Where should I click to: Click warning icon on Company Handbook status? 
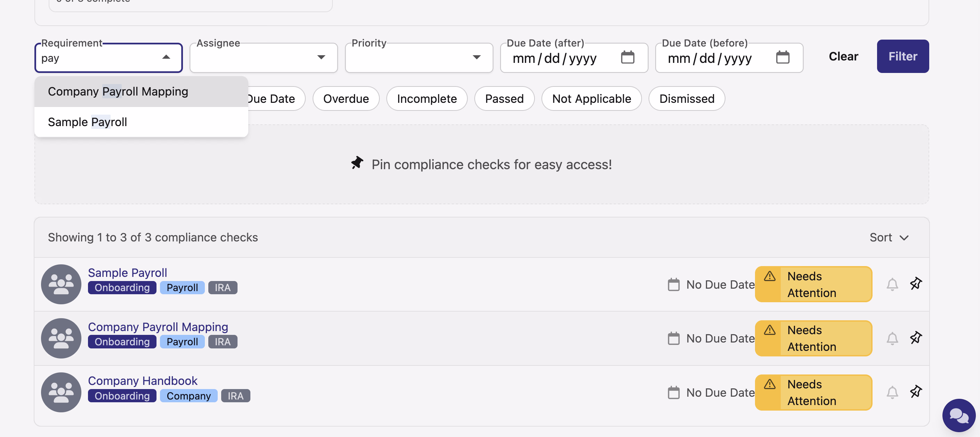(x=769, y=384)
